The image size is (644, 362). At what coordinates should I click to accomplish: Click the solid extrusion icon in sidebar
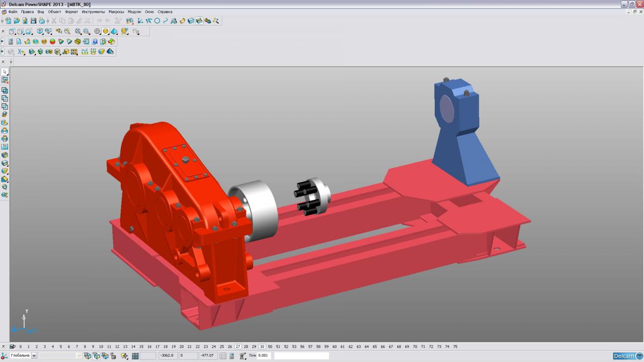tap(5, 122)
